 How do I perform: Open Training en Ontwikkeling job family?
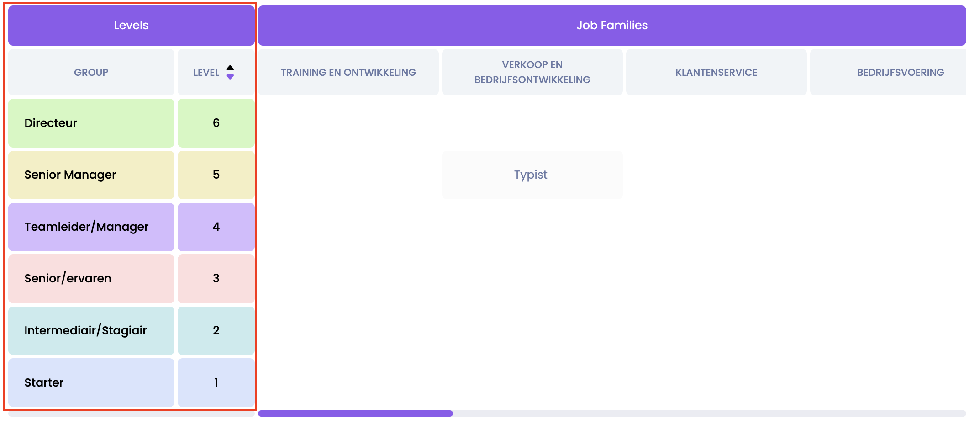[348, 72]
